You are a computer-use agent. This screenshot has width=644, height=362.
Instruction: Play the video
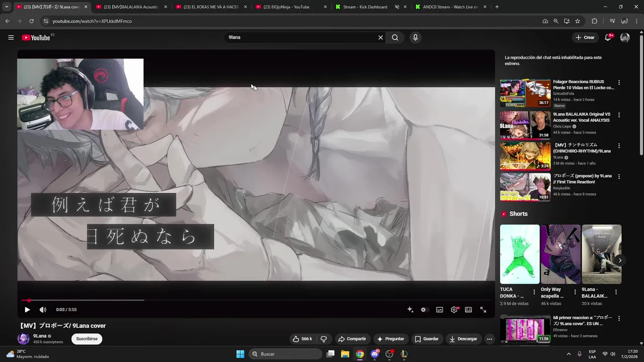pos(27,310)
